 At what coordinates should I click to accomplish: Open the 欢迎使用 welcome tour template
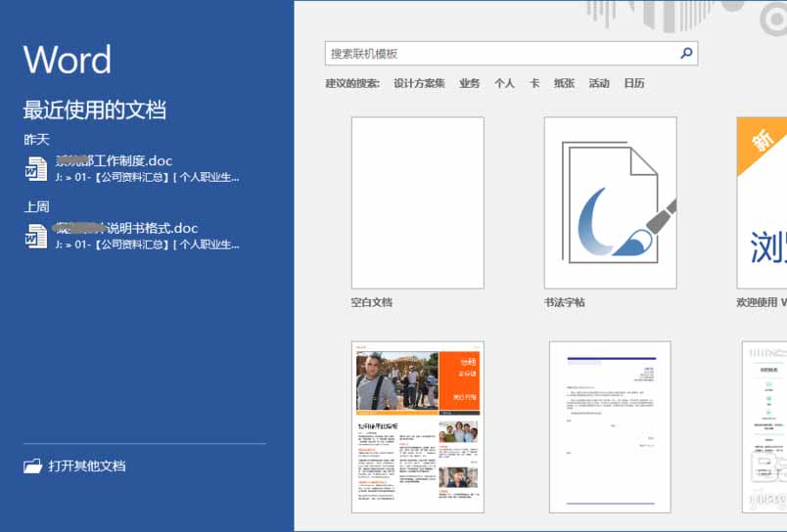pos(762,203)
